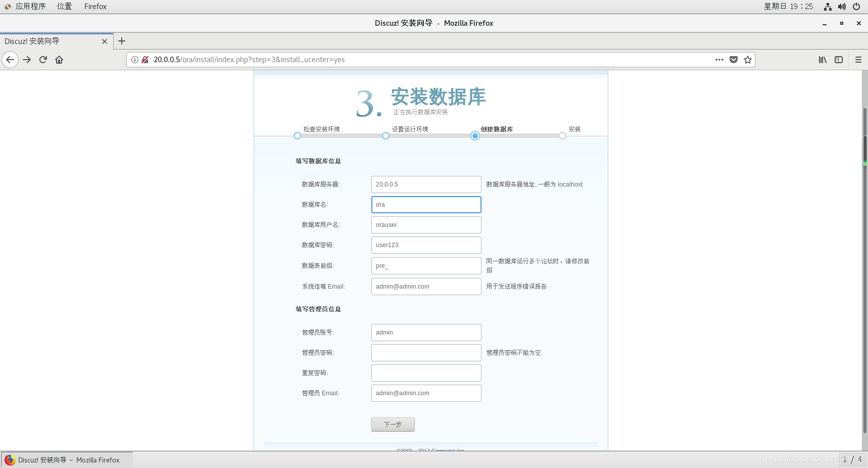Click the clock 星期日 19:25
868x468 pixels.
pos(788,7)
